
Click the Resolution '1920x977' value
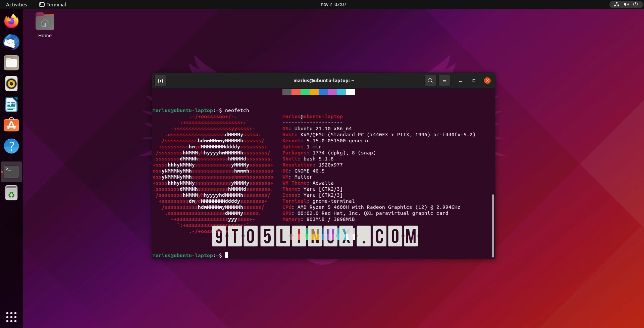(330, 165)
